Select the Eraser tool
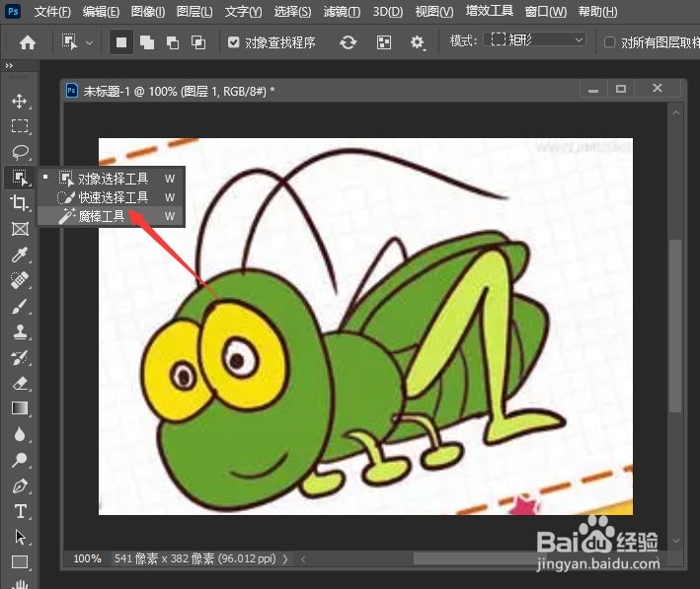This screenshot has width=700, height=589. click(x=19, y=383)
